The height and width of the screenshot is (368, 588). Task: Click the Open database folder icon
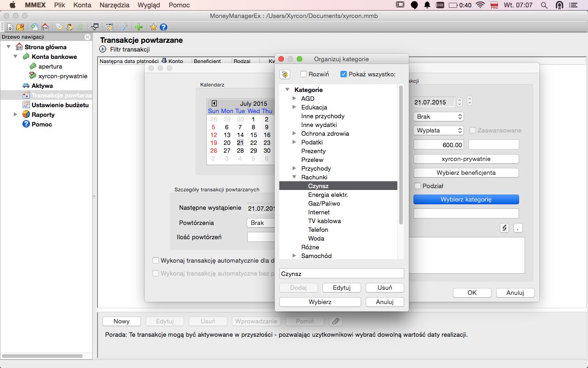pos(20,27)
